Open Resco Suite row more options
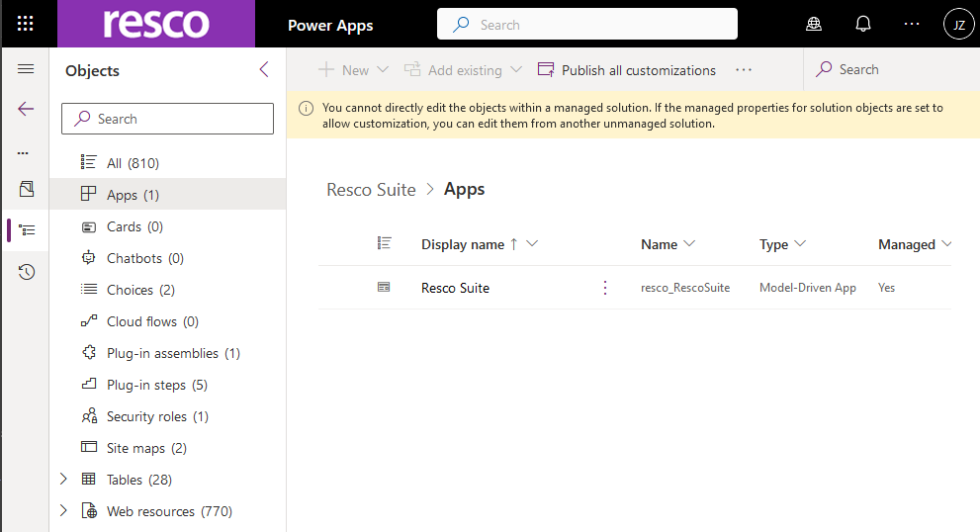Viewport: 980px width, 532px height. (605, 288)
